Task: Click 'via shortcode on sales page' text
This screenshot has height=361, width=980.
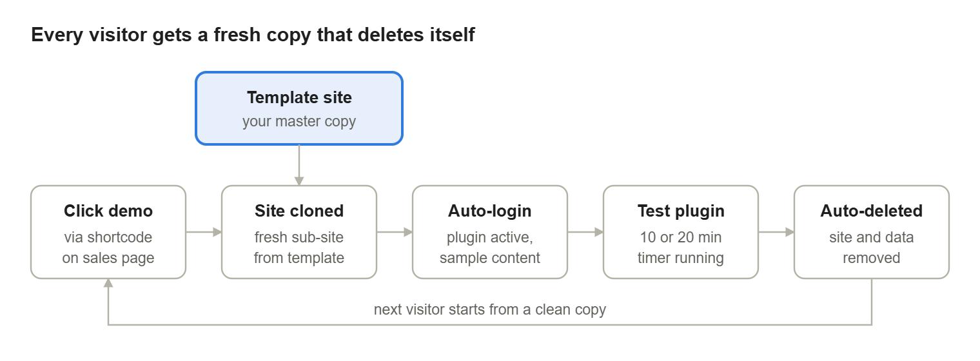Action: [108, 248]
